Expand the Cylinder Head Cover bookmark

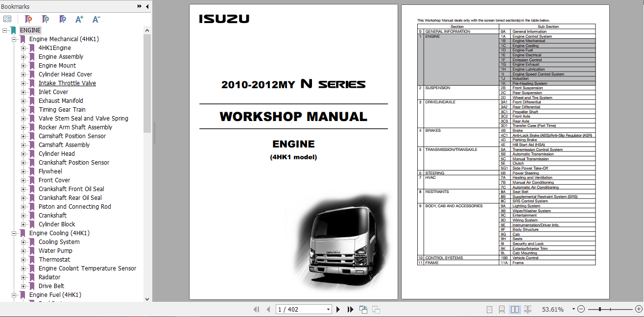point(23,74)
